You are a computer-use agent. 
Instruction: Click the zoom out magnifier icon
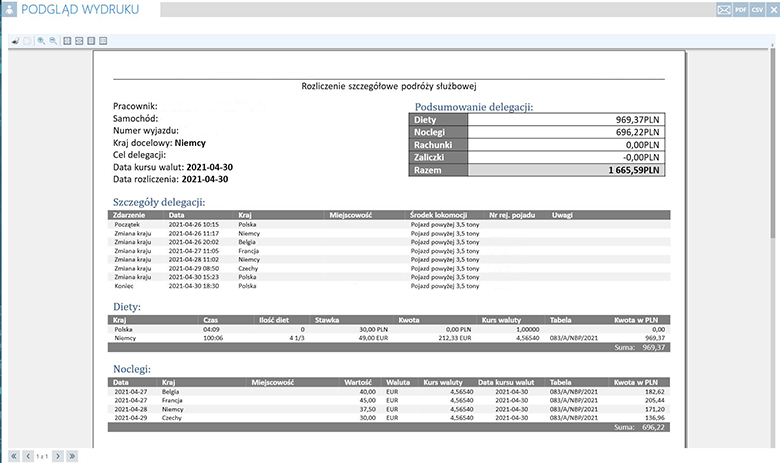tap(52, 41)
